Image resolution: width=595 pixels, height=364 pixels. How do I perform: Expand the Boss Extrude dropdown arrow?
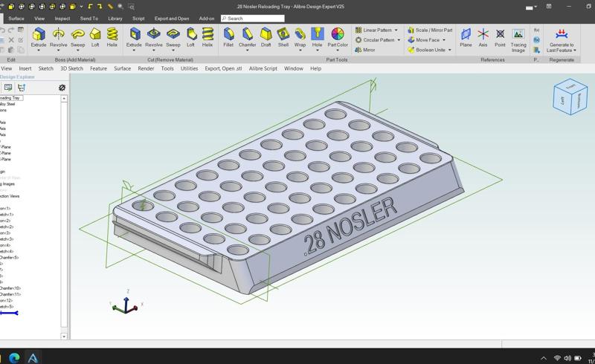point(39,51)
